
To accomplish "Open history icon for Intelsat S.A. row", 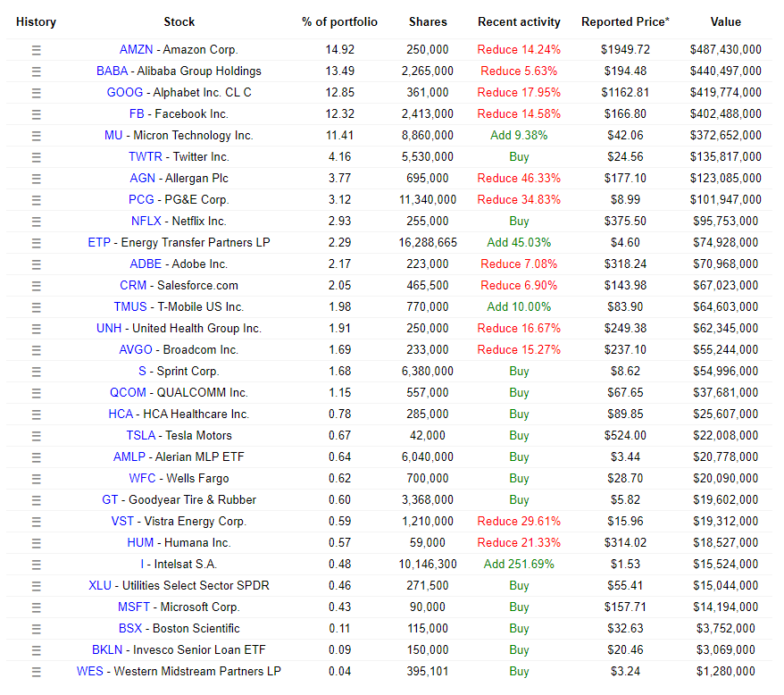I will pos(36,565).
